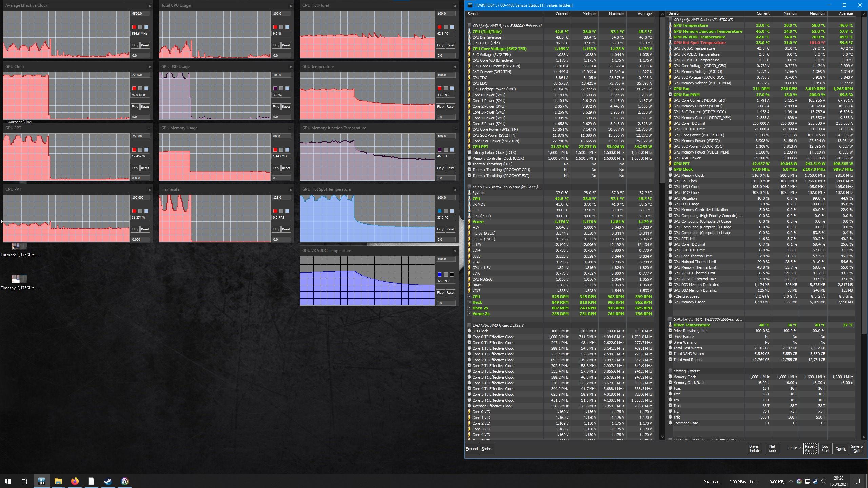The image size is (868, 488).
Task: Close the GPU Clock graph window
Action: point(150,67)
